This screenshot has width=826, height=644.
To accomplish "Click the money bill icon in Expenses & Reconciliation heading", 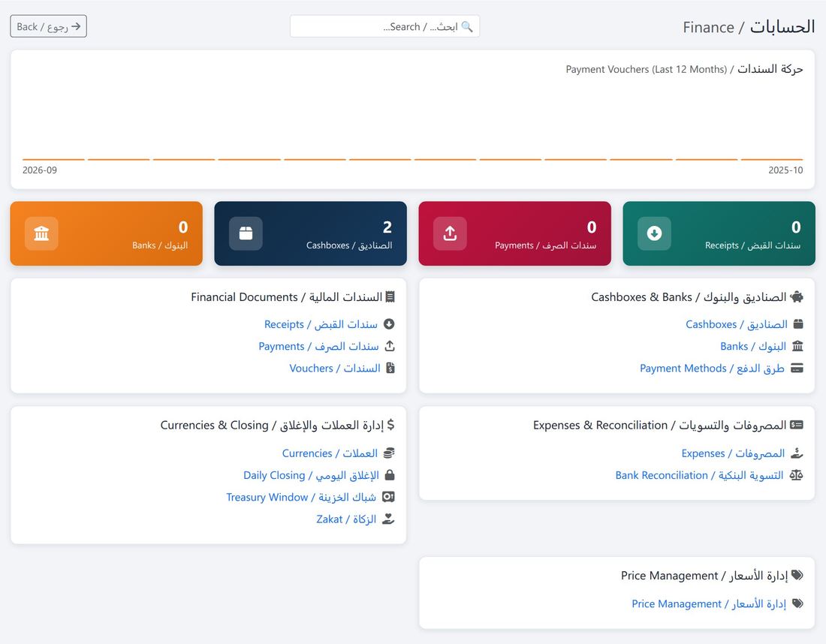I will coord(797,425).
